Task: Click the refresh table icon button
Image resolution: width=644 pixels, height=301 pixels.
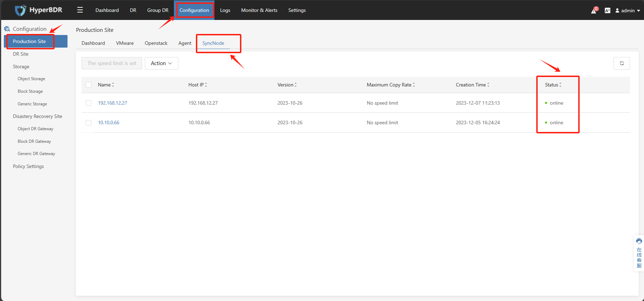Action: [x=622, y=63]
